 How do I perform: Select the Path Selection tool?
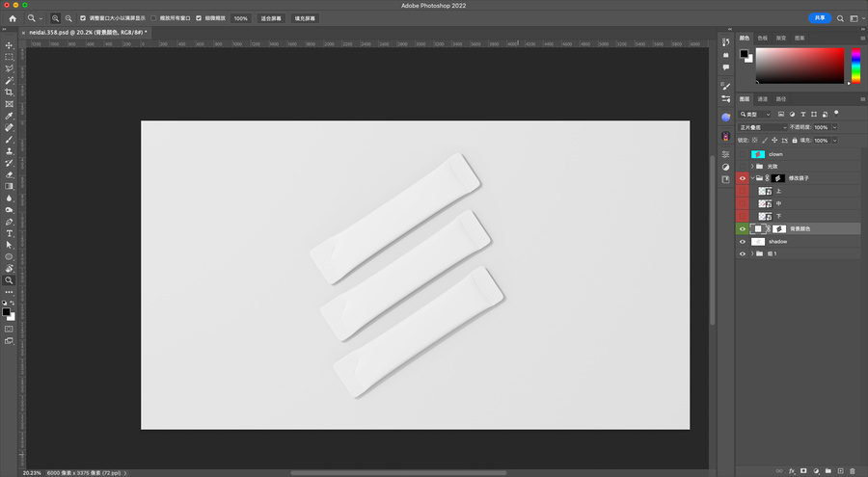coord(9,245)
